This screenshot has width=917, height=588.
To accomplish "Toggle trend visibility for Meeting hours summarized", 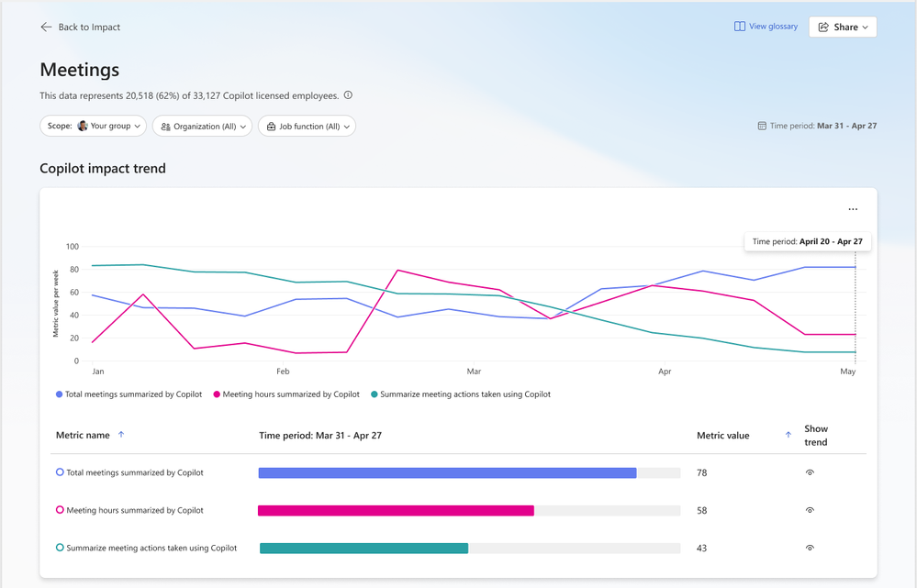I will coord(810,510).
